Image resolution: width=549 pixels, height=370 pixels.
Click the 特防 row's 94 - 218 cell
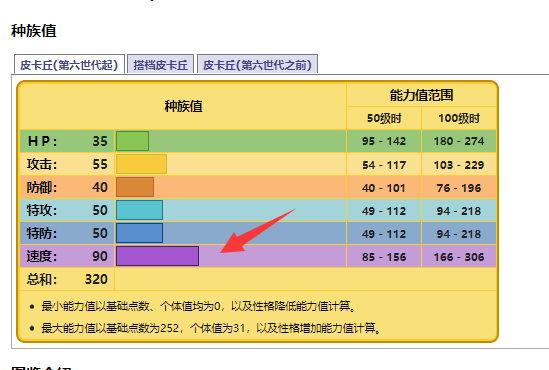point(459,234)
